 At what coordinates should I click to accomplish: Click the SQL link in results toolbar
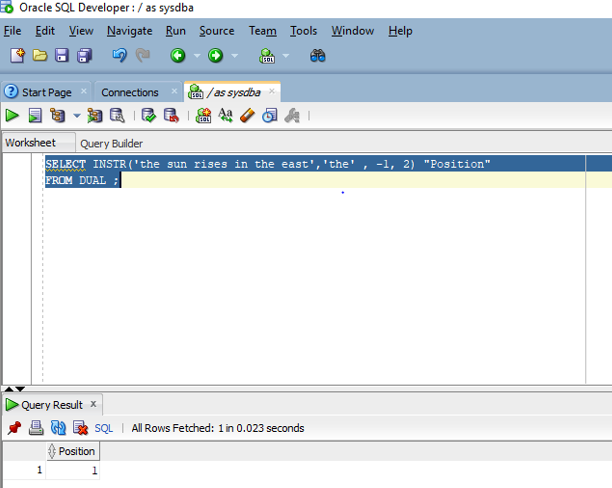(103, 428)
